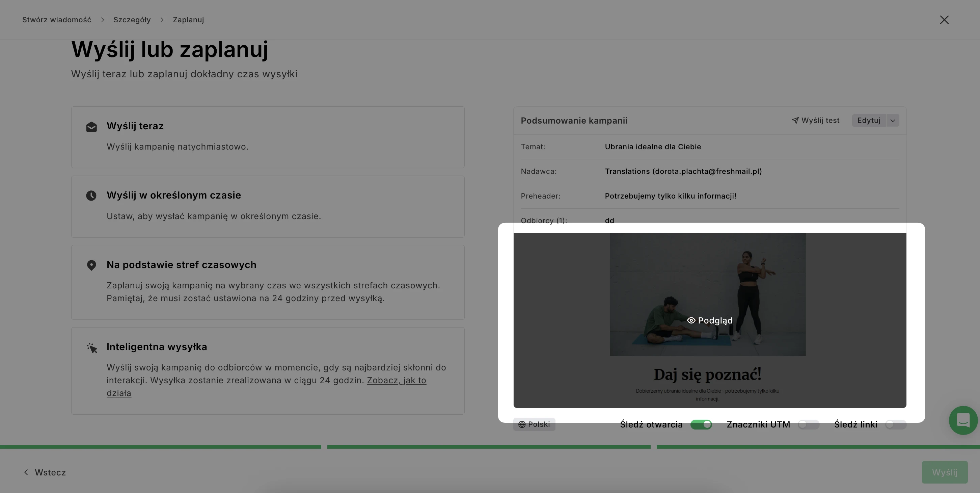980x493 pixels.
Task: Close the campaign wizard with the X icon
Action: click(944, 20)
